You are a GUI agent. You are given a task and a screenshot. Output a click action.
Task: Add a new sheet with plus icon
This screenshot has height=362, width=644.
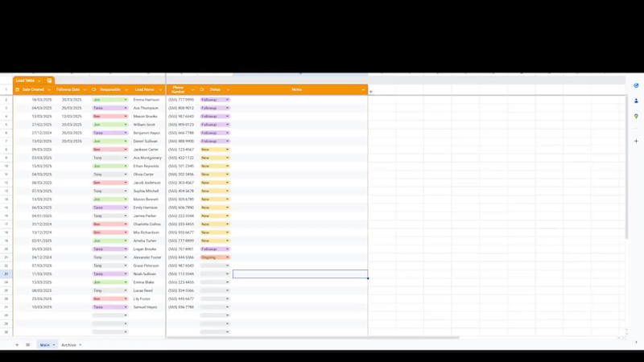pos(17,345)
